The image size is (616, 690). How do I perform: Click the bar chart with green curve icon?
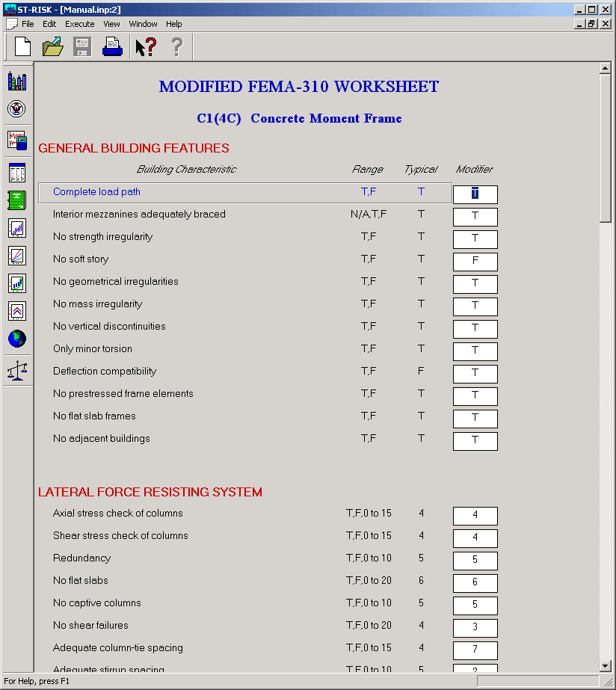16,283
